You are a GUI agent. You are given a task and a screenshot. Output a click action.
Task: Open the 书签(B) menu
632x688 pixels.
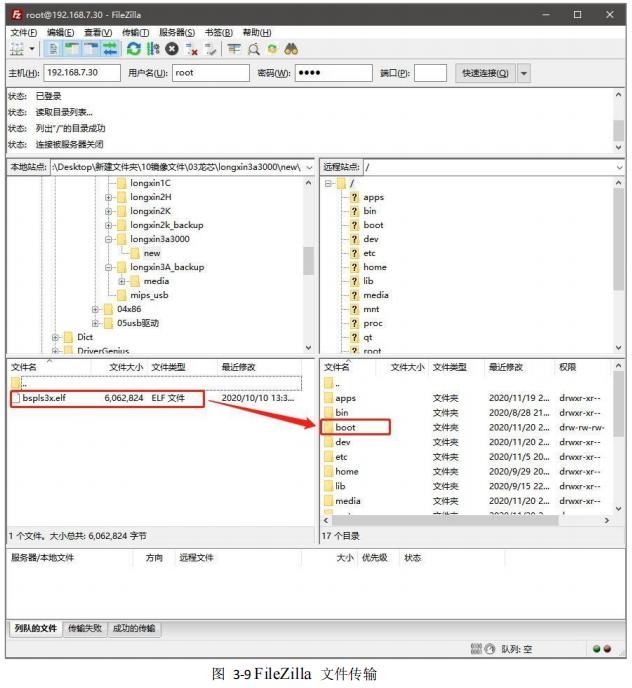pos(219,32)
